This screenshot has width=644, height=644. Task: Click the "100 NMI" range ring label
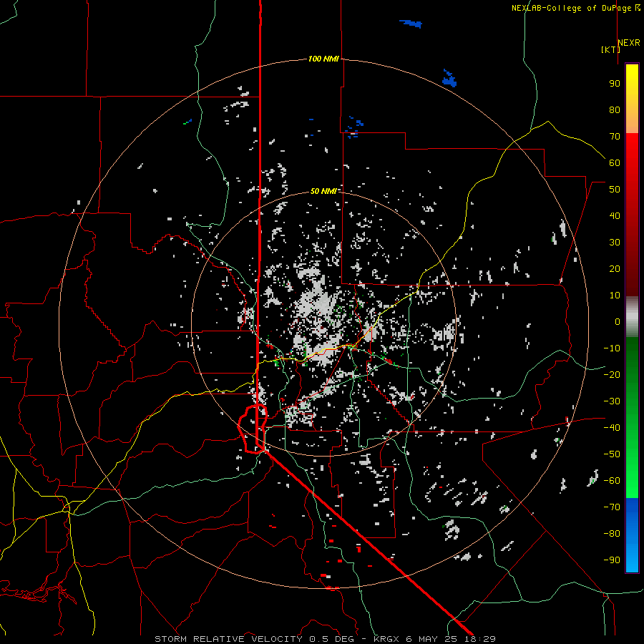323,59
